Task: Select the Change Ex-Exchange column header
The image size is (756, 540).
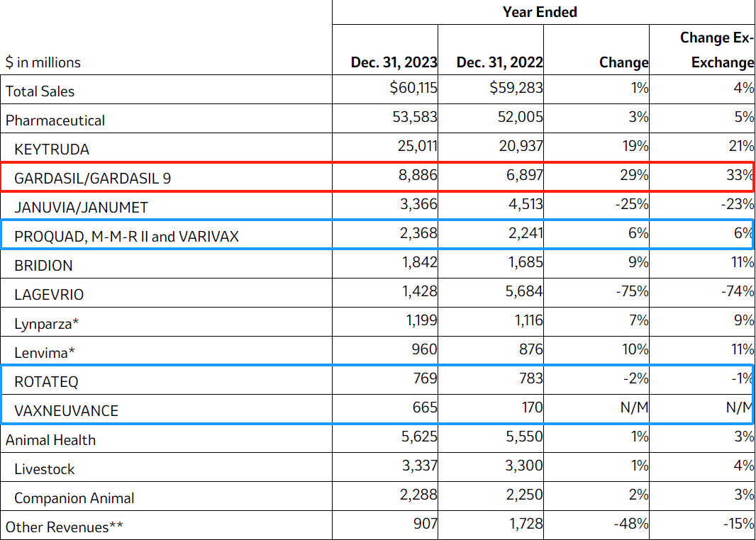Action: 716,50
